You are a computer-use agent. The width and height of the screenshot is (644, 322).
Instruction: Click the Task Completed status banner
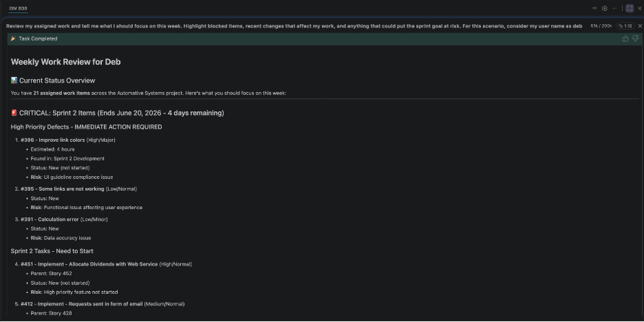[x=322, y=39]
